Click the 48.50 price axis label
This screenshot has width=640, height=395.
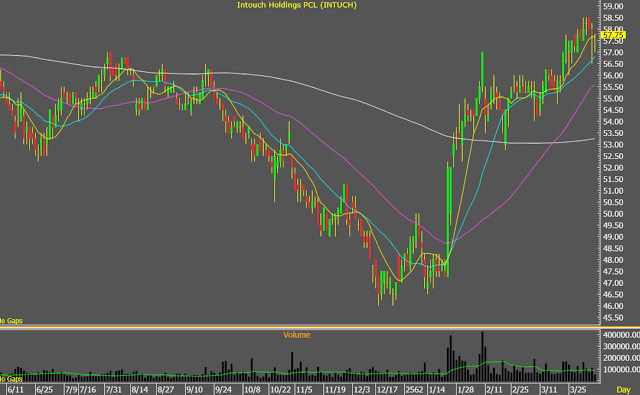click(x=613, y=249)
